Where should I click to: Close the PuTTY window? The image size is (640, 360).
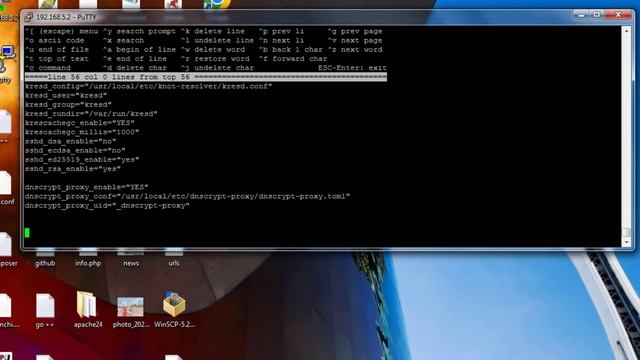[618, 15]
